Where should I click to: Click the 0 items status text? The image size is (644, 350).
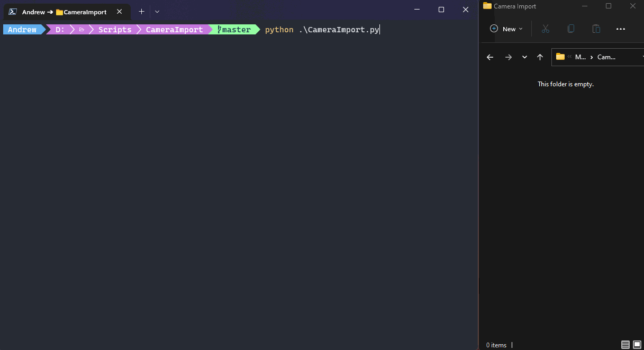pyautogui.click(x=496, y=345)
